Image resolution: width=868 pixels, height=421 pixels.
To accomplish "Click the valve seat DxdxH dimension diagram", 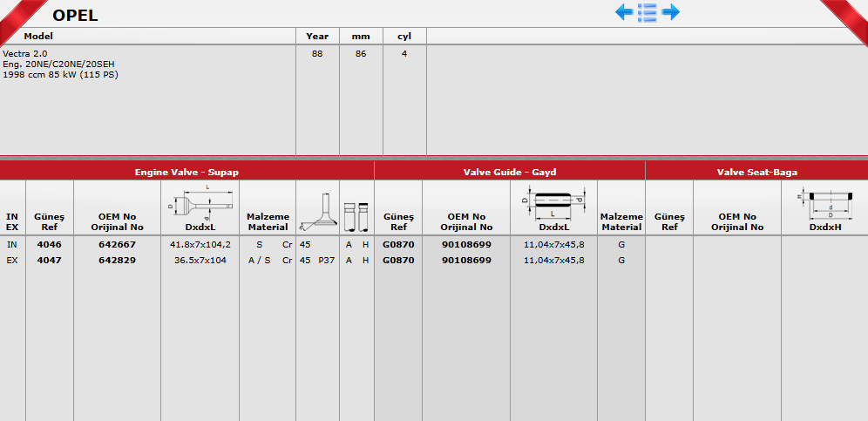I will pos(823,204).
